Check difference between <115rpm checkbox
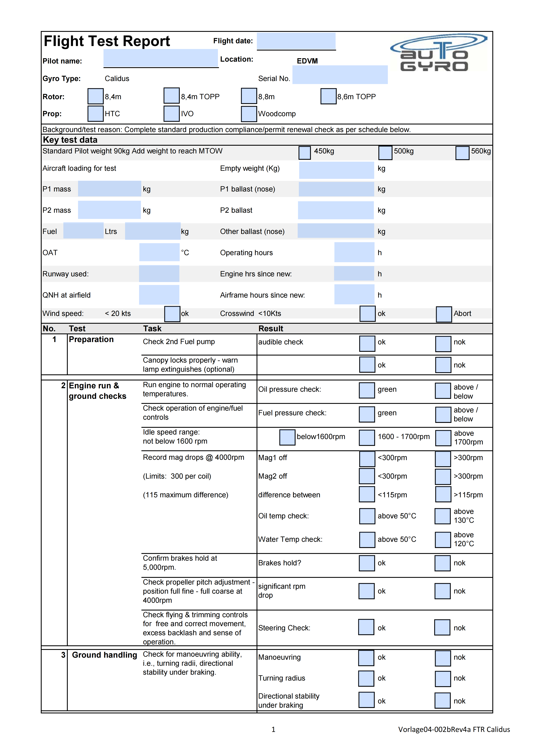The image size is (535, 756). click(367, 494)
